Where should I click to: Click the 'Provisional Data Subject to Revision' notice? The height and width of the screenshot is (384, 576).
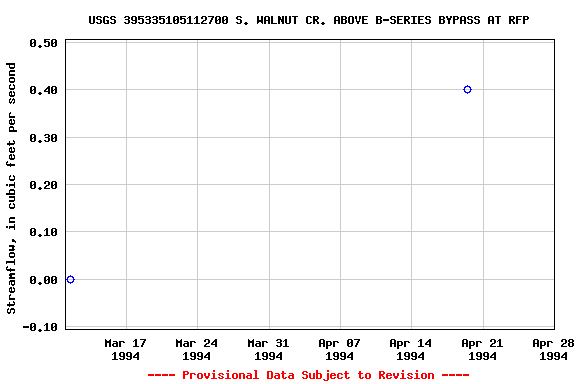click(309, 375)
